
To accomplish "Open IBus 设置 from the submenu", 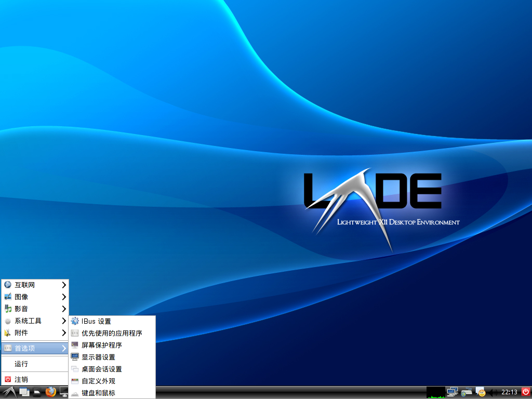I will (x=112, y=321).
